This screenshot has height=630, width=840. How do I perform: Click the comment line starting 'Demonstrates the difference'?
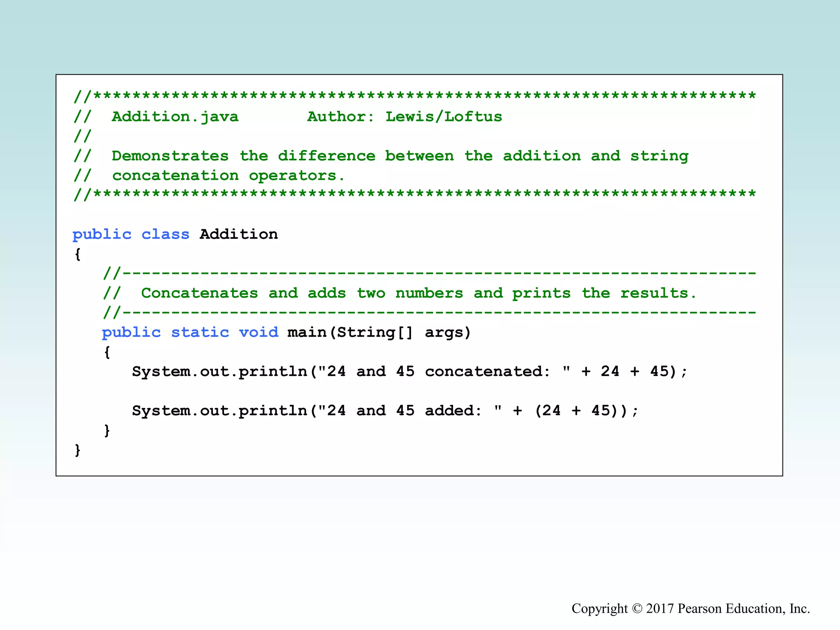click(x=381, y=156)
